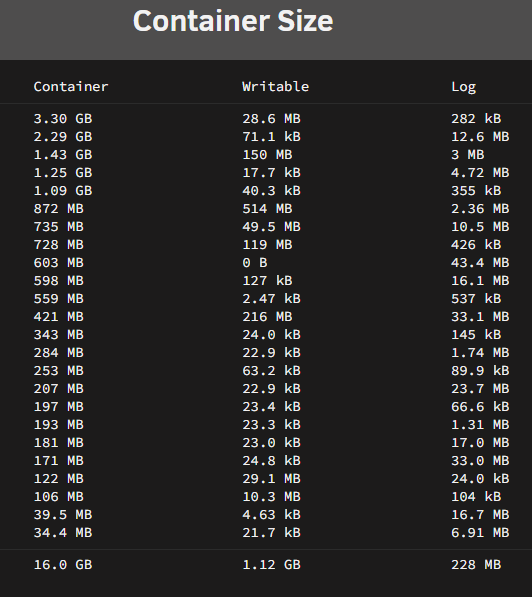
Task: Select the 735 MB container cell
Action: tap(59, 227)
